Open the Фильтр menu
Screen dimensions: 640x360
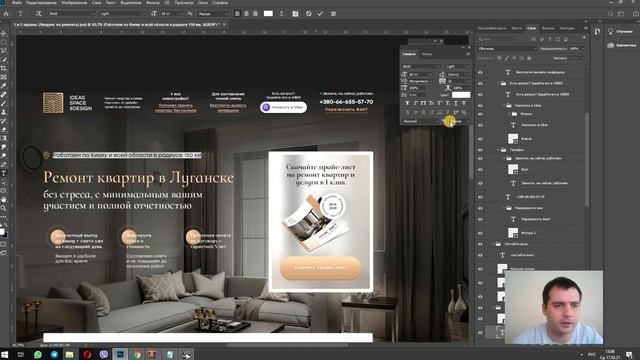click(153, 2)
